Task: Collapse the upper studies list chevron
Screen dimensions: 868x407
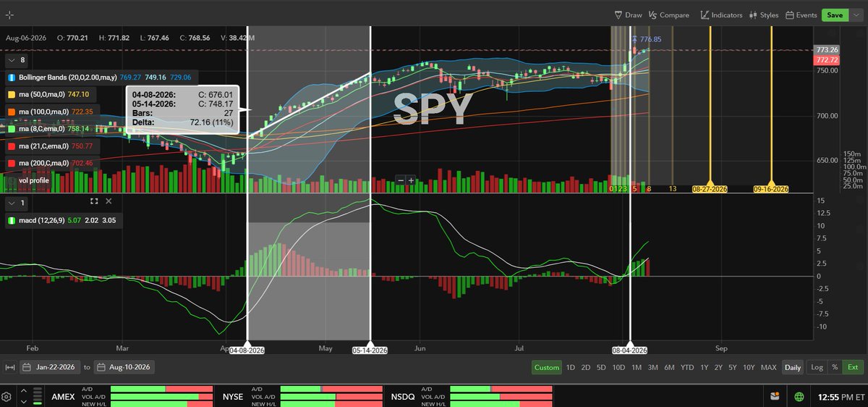Action: pos(12,59)
